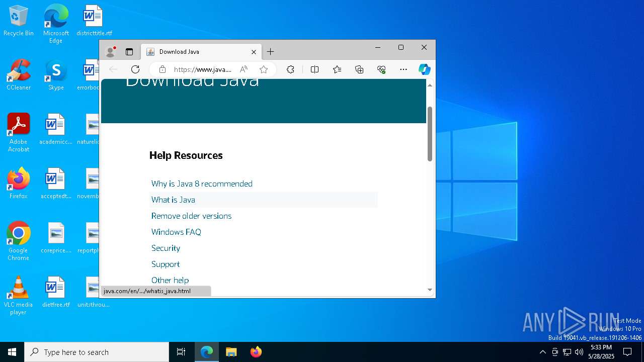Select acceptedt... document on desktop
This screenshot has height=362, width=644.
(56, 184)
